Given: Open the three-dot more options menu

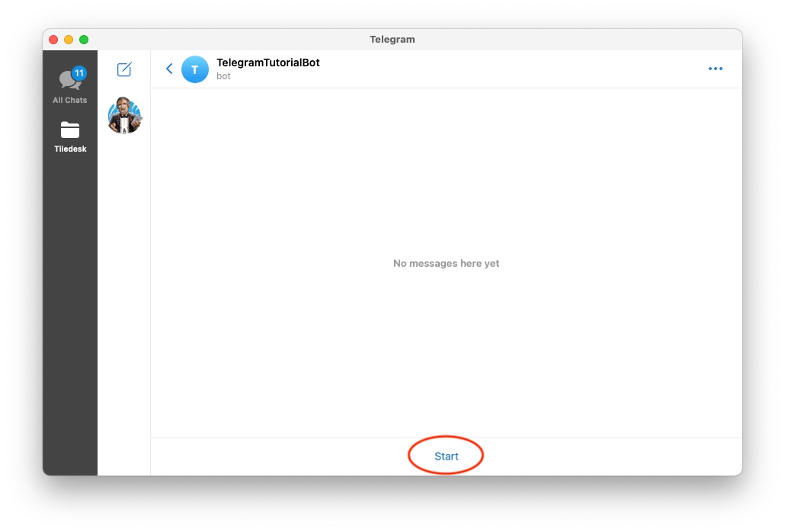Looking at the screenshot, I should (x=716, y=69).
